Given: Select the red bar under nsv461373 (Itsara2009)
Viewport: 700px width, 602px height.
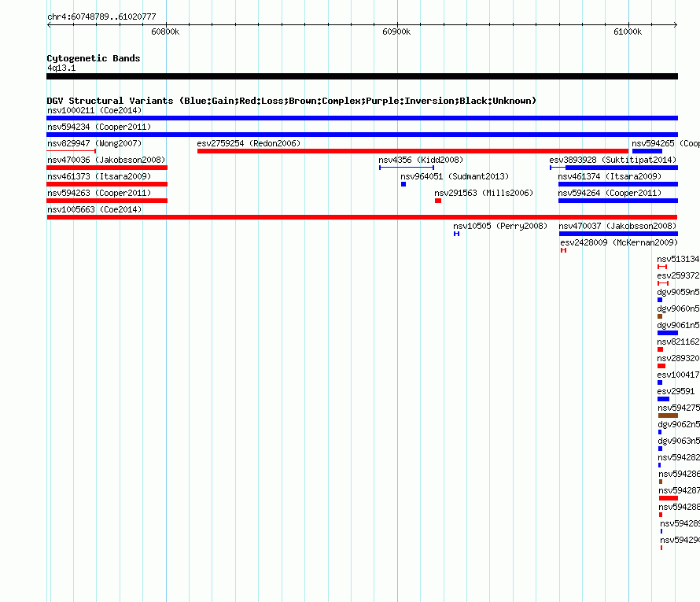Looking at the screenshot, I should 107,184.
